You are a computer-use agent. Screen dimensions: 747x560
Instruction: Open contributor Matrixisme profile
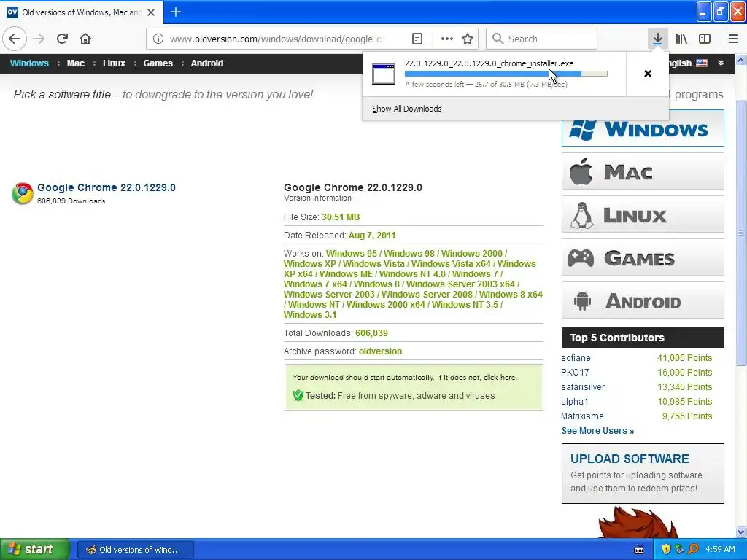coord(582,416)
